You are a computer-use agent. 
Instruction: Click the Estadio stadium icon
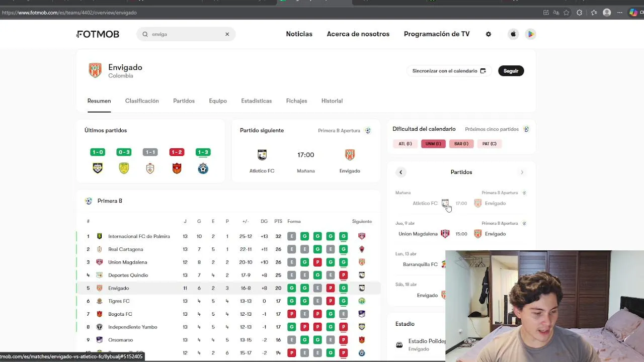point(399,345)
